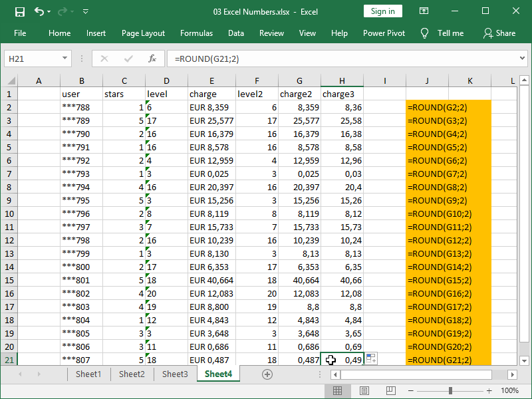Click cell with user ***793
The height and width of the screenshot is (399, 532).
click(x=81, y=174)
